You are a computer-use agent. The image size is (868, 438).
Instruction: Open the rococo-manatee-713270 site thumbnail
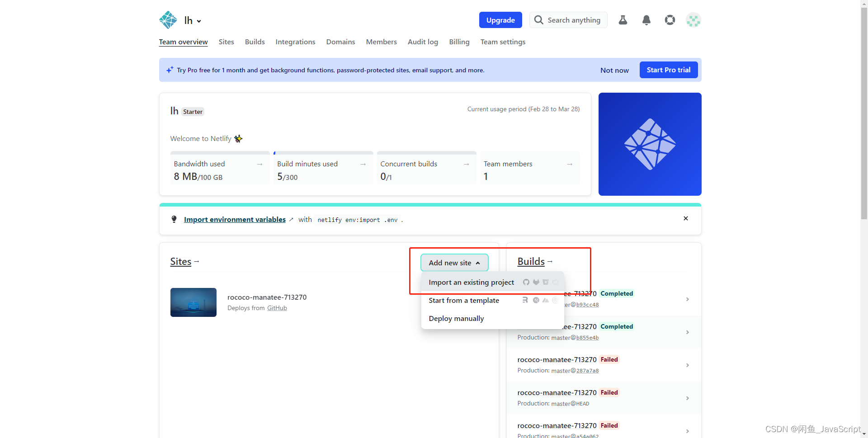click(x=193, y=302)
